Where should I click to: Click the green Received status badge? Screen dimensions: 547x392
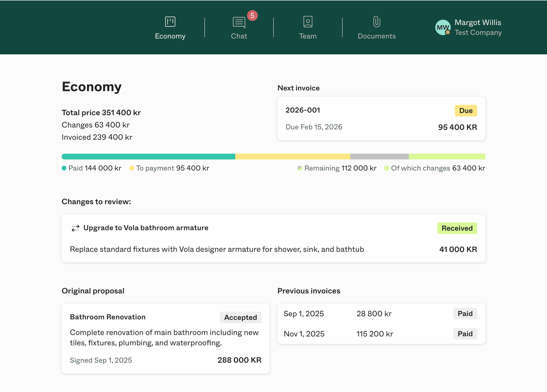click(457, 228)
